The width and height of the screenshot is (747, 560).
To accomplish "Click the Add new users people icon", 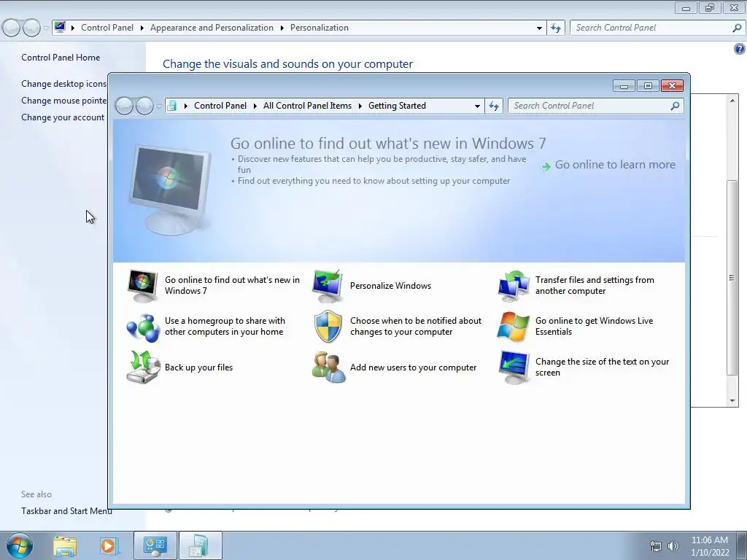I will pos(328,367).
